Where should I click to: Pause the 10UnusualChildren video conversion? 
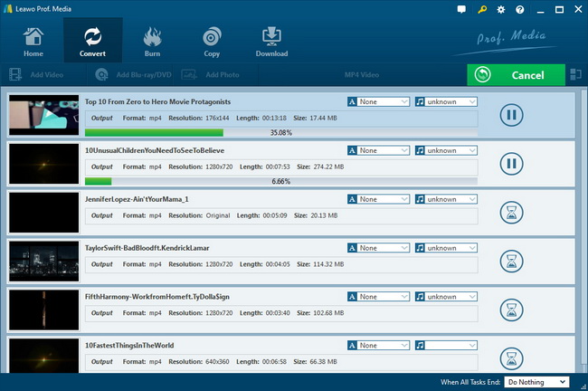click(x=511, y=164)
